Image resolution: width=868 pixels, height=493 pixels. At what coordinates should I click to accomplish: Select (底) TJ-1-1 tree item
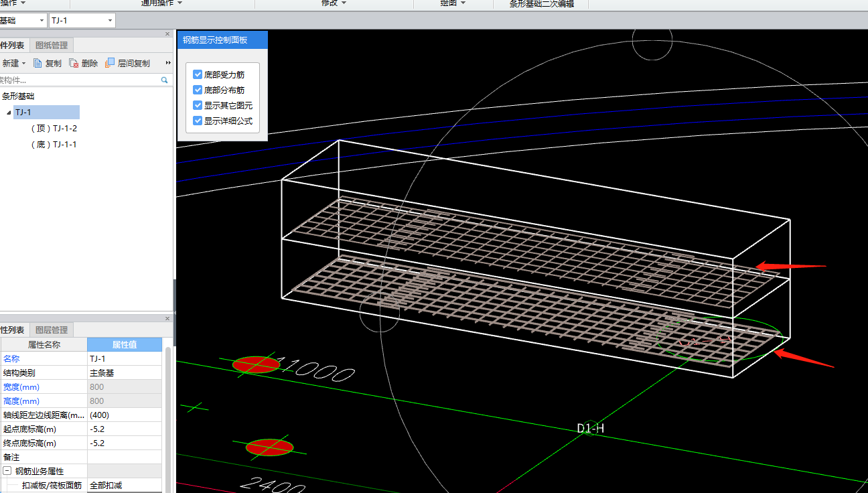pos(54,145)
